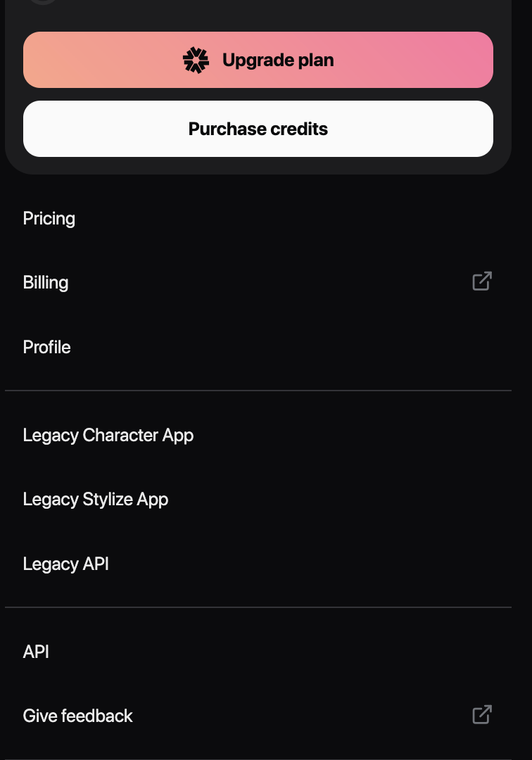Click the 'Legacy Character App' link text

[x=108, y=436]
